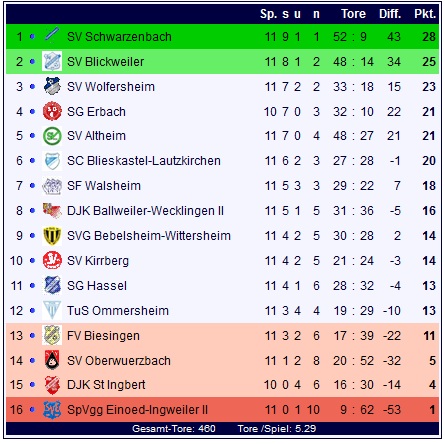
Task: Click the SV Schwarzenbach club logo
Action: 52,35
